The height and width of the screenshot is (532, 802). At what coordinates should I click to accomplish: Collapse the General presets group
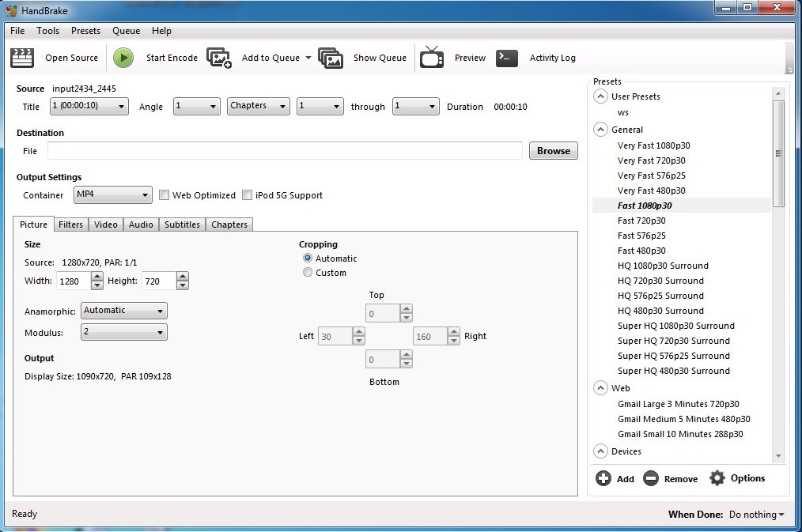(600, 130)
